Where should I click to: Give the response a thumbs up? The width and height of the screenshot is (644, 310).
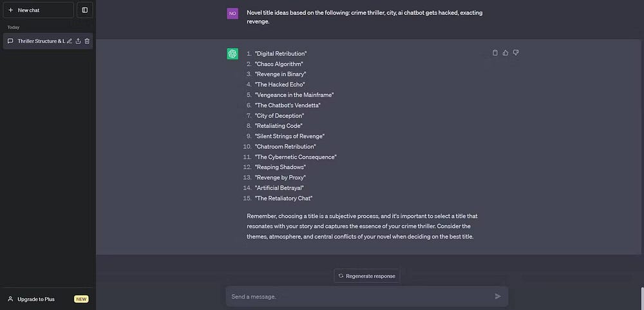[x=506, y=53]
